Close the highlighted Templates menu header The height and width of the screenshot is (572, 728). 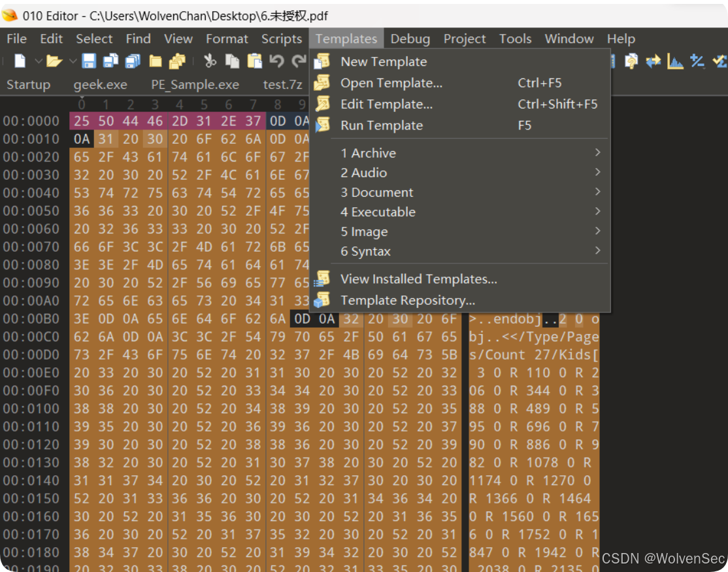tap(346, 39)
